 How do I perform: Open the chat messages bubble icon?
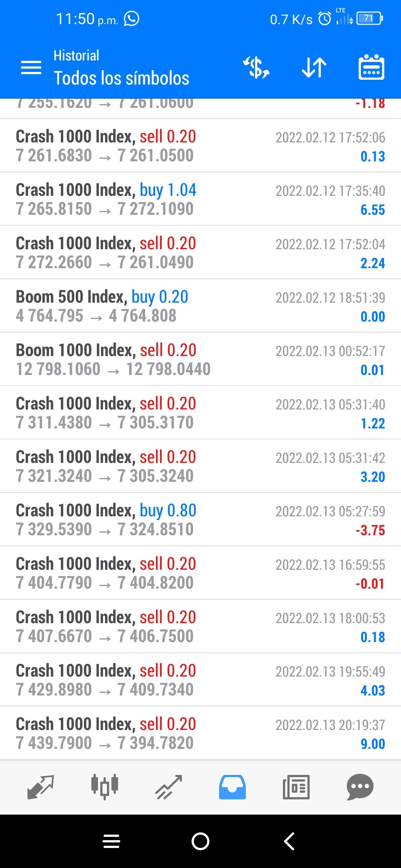pos(360,787)
